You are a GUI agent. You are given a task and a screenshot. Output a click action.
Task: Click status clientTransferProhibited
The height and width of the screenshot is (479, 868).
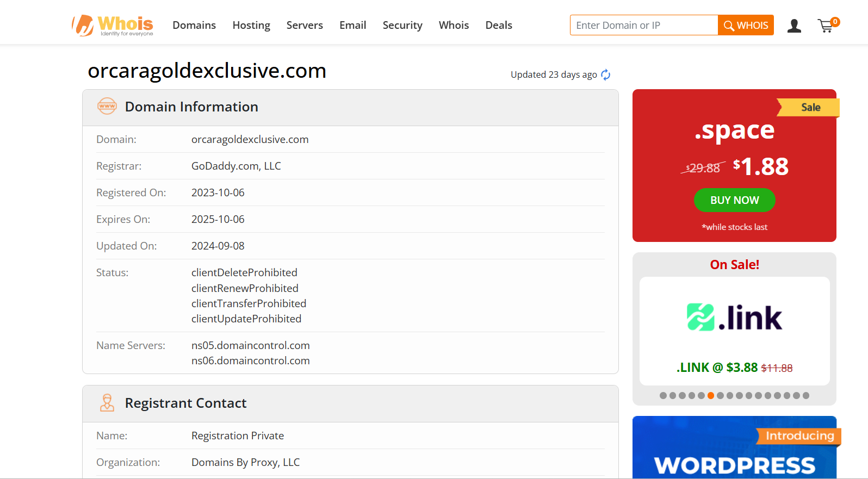(249, 303)
